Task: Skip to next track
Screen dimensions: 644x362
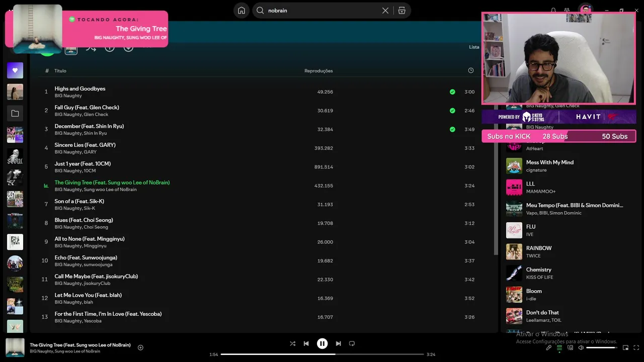Action: pyautogui.click(x=338, y=344)
